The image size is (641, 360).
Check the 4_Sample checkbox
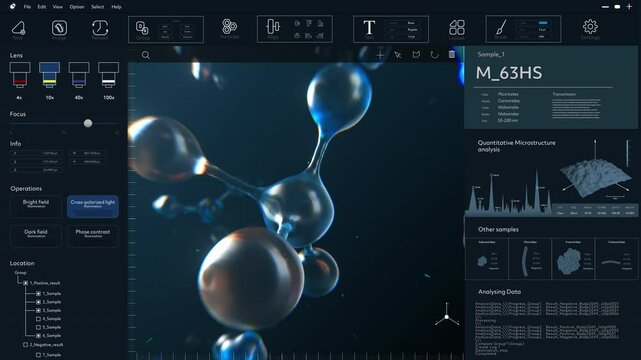coord(38,319)
